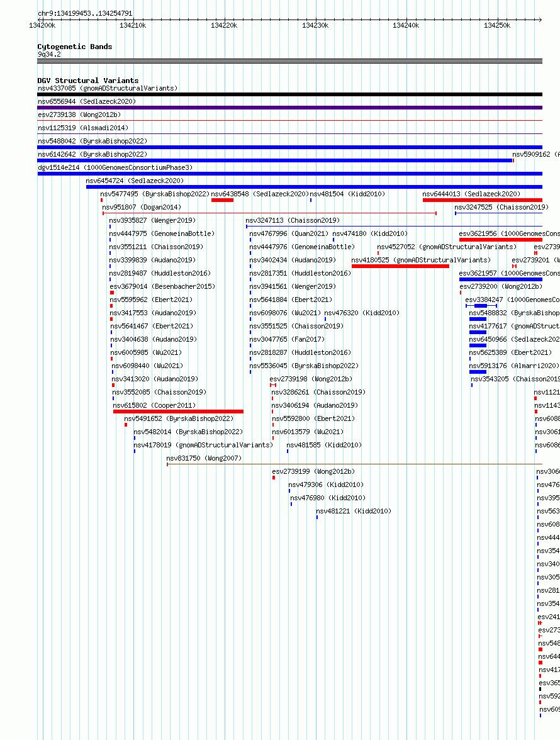This screenshot has height=740, width=560.
Task: Click nsv4178019 gnomADStructuralVariants label
Action: pos(203,445)
